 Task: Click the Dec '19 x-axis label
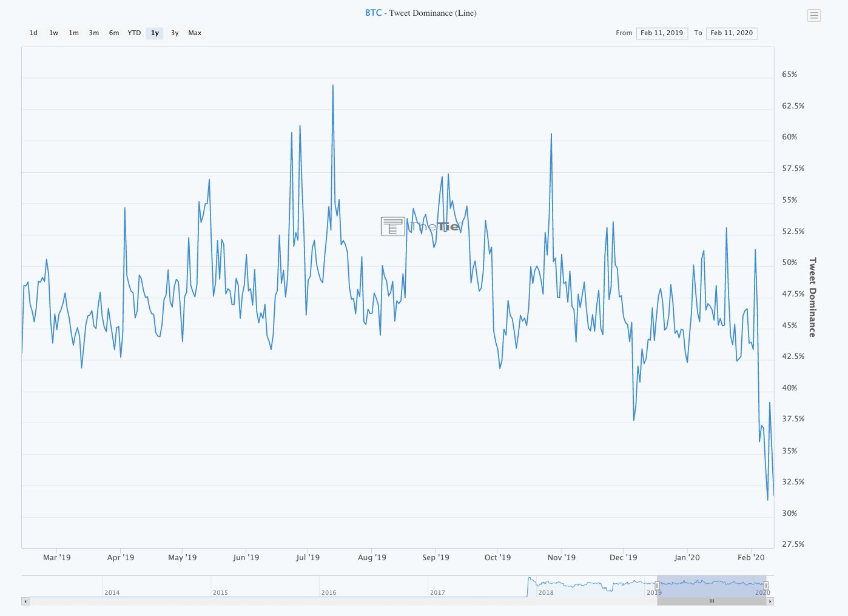tap(624, 558)
